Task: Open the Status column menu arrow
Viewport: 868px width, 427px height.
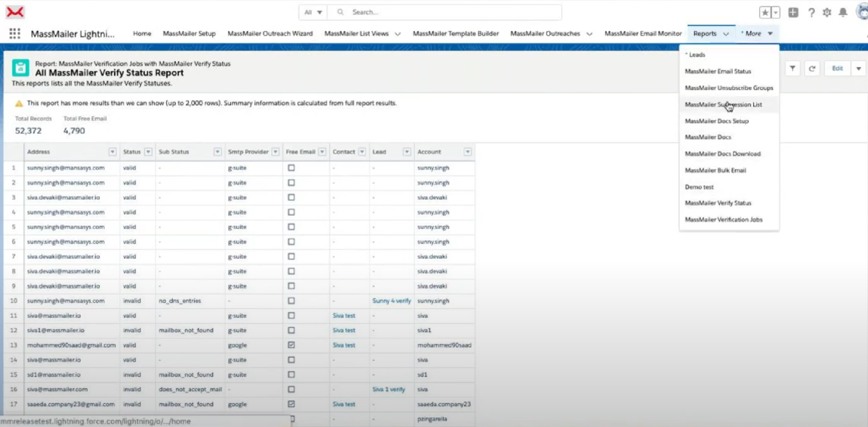Action: 148,152
